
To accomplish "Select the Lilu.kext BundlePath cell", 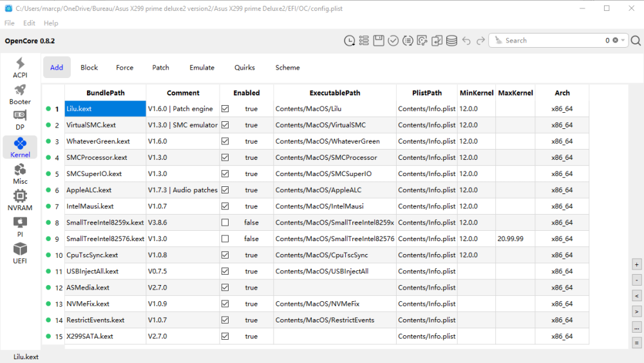I will [x=105, y=108].
